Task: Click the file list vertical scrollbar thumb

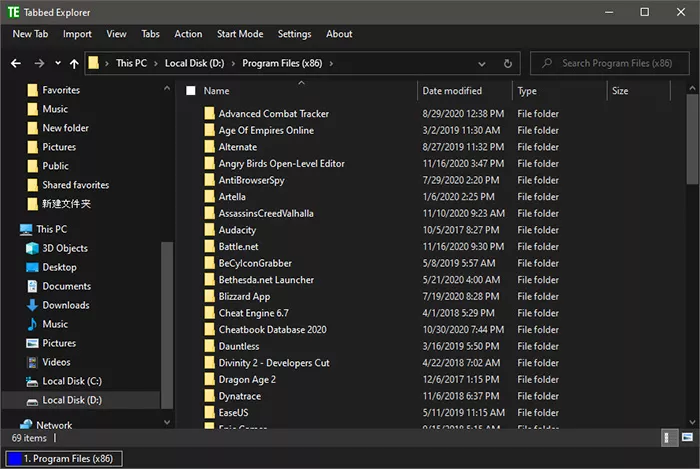Action: coord(692,139)
